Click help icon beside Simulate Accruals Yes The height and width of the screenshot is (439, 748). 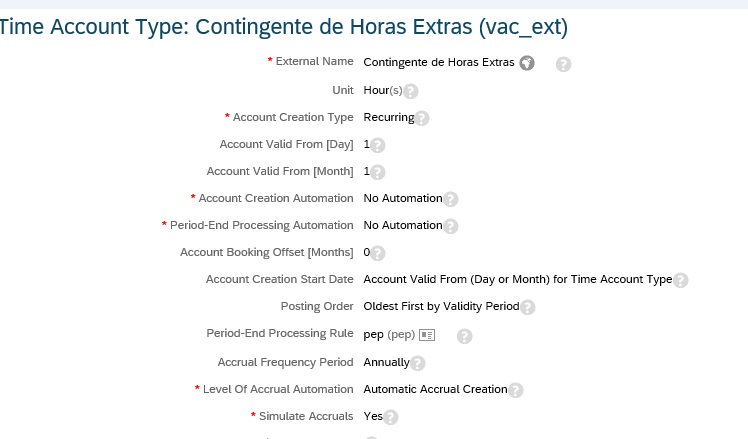coord(390,417)
